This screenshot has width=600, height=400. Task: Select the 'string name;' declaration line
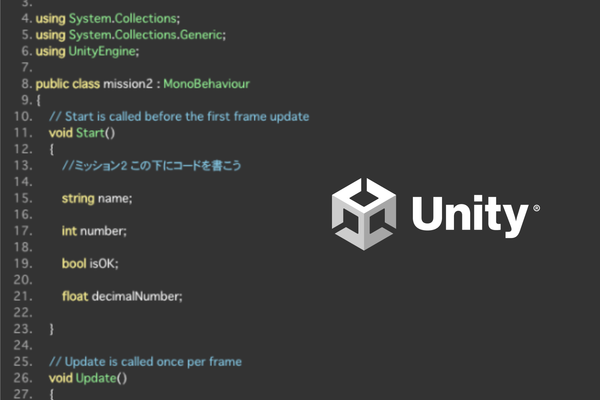97,198
